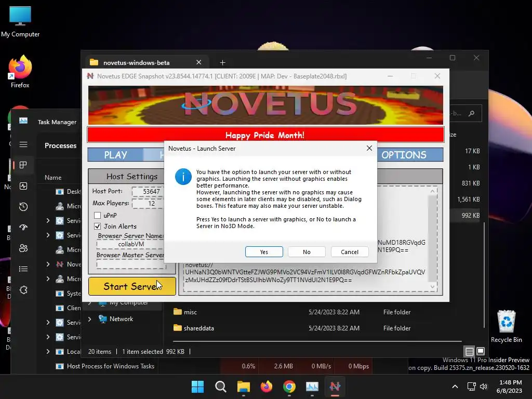The height and width of the screenshot is (399, 532).
Task: Launch Firefox from the taskbar
Action: [x=267, y=387]
